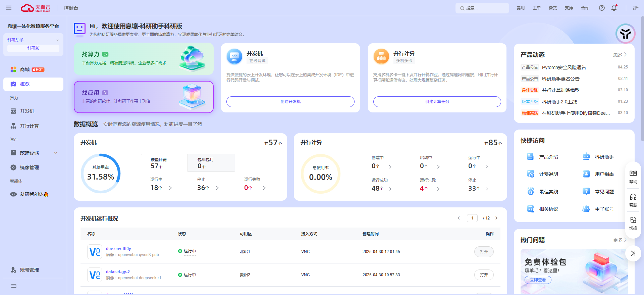
Task: Expand 并行计算 创建中 chevron
Action: [x=390, y=167]
